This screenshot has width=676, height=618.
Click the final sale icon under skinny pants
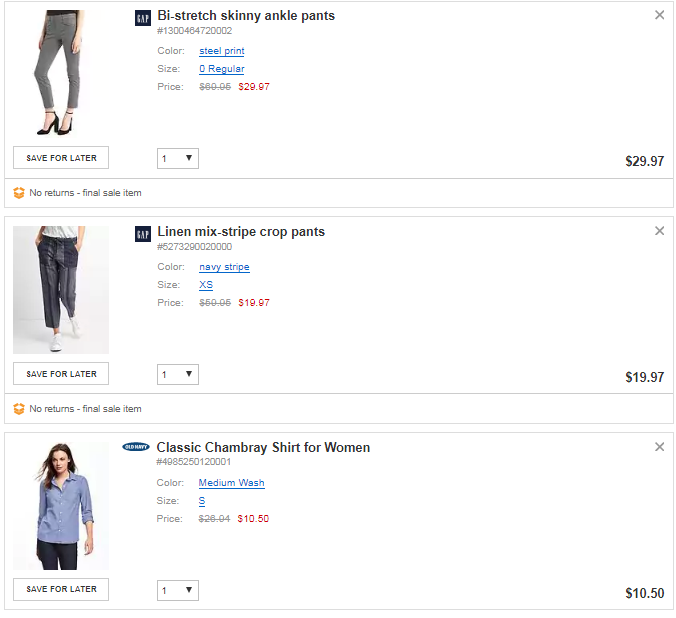coord(19,193)
